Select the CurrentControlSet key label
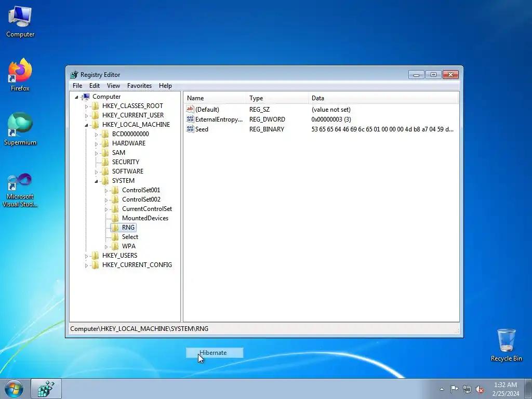The image size is (532, 399). tap(147, 209)
